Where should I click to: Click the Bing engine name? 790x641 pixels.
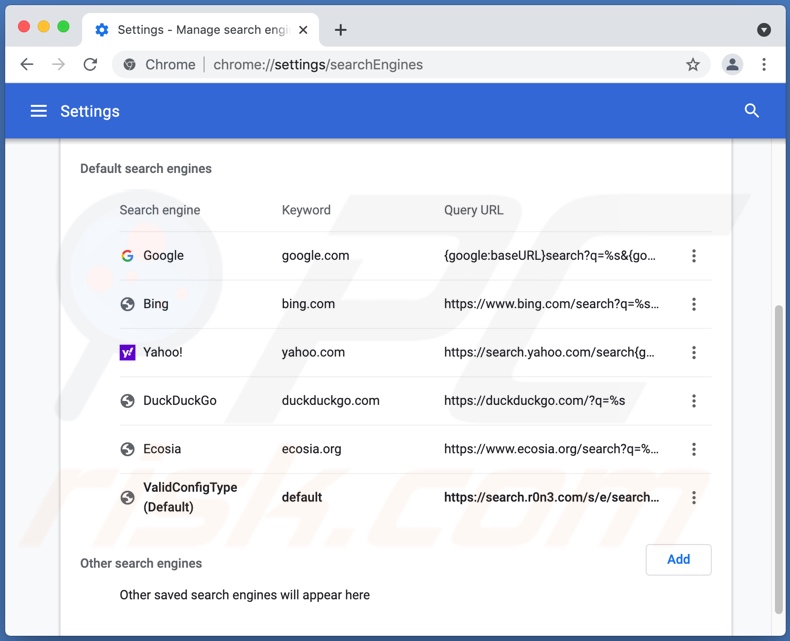point(156,304)
